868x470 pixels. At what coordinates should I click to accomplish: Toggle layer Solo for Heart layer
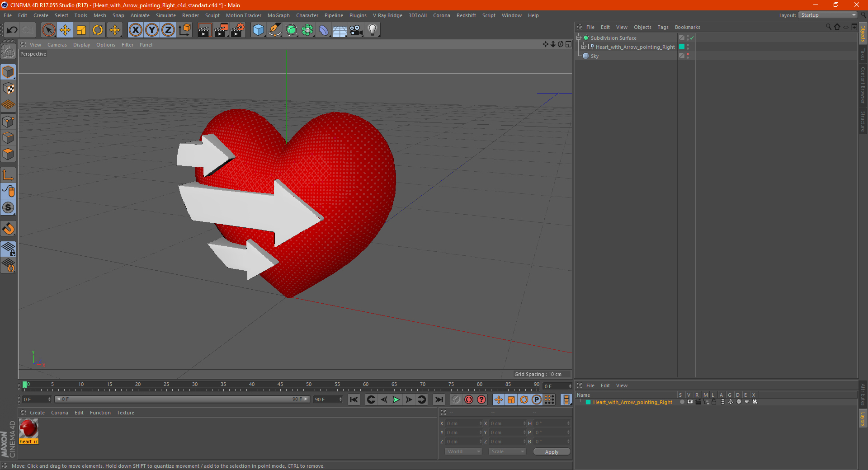click(682, 402)
